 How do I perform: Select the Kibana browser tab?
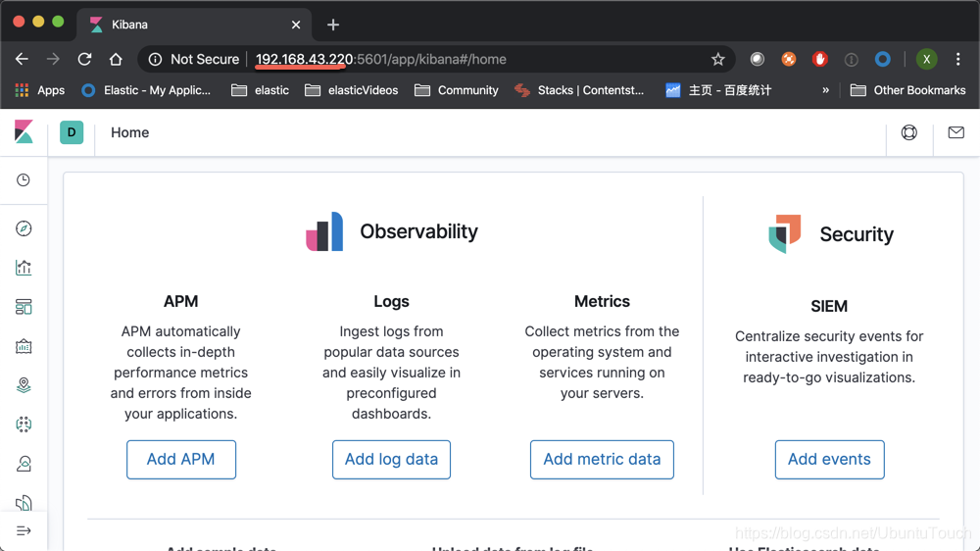194,25
